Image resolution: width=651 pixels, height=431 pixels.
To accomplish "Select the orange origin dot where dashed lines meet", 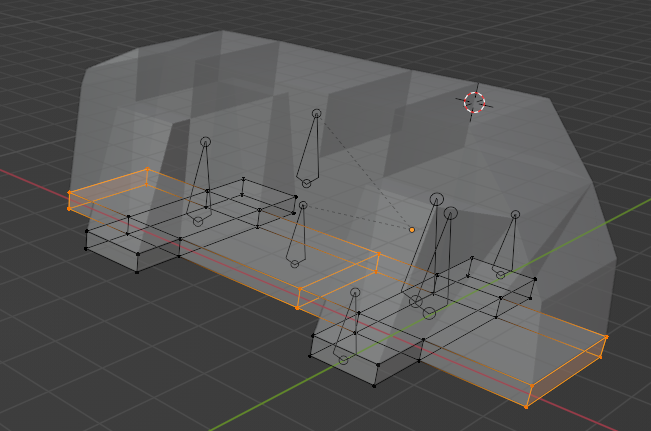I will click(412, 230).
